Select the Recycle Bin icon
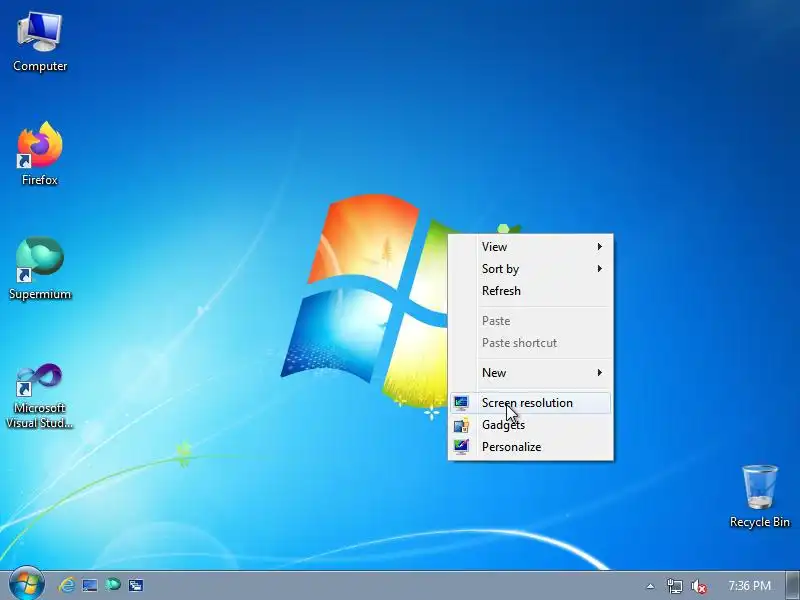The height and width of the screenshot is (600, 800). click(x=760, y=496)
